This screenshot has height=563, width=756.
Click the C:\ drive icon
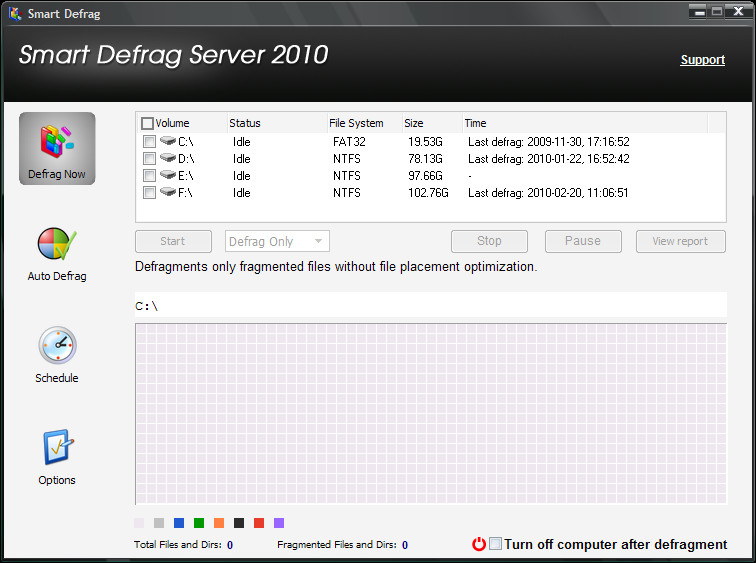coord(168,141)
